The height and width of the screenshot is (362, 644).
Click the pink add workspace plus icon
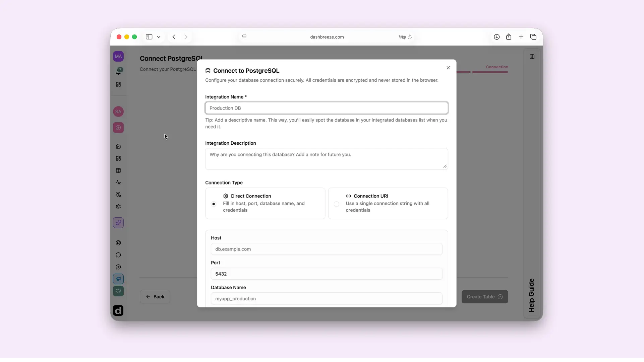[118, 128]
